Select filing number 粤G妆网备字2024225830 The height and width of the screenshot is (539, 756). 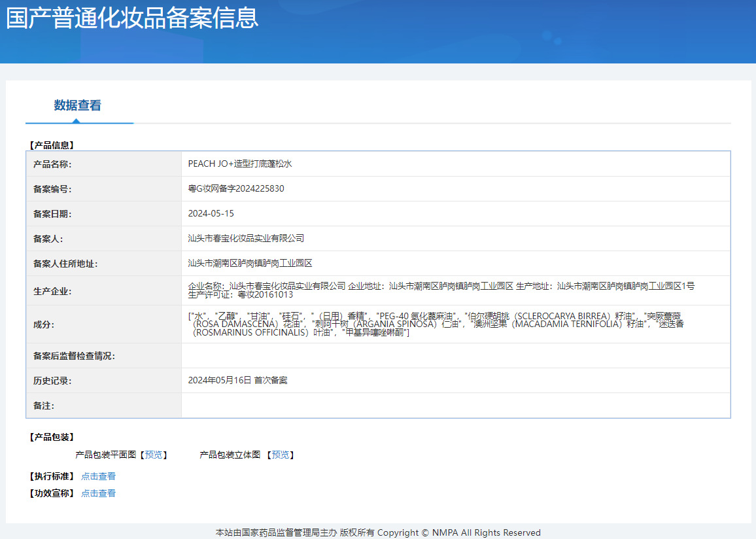[236, 188]
